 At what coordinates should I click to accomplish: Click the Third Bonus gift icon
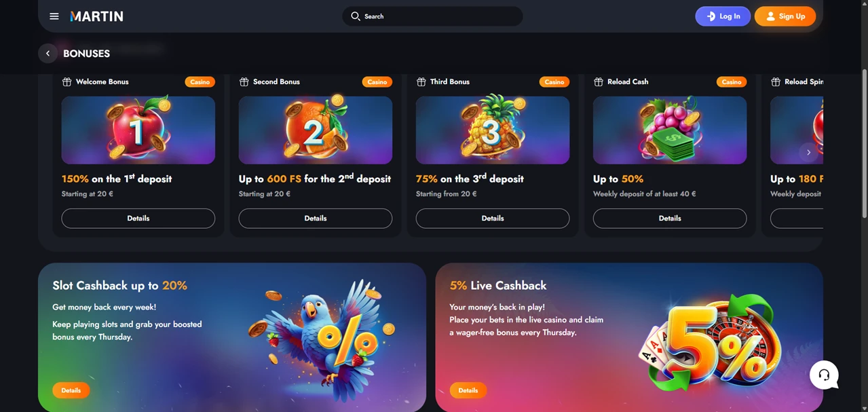pos(421,82)
